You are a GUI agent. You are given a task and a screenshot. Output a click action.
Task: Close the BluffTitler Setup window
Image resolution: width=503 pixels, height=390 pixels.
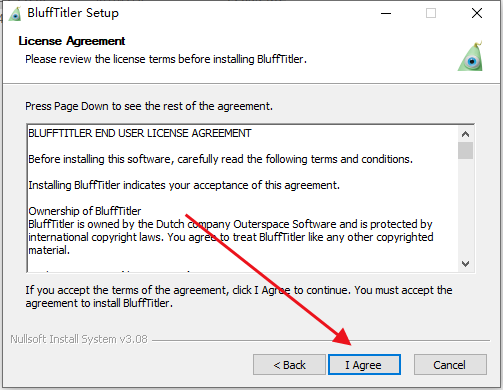click(477, 13)
